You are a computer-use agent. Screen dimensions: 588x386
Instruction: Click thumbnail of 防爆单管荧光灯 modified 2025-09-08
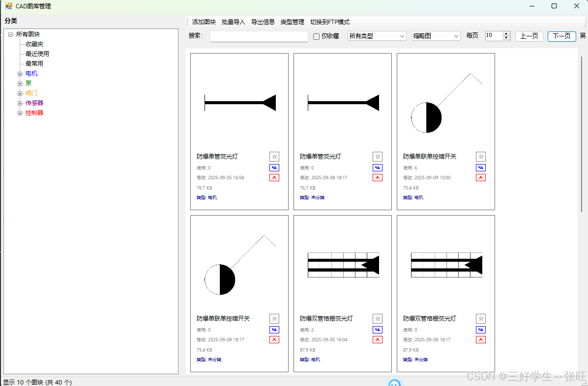tap(343, 103)
